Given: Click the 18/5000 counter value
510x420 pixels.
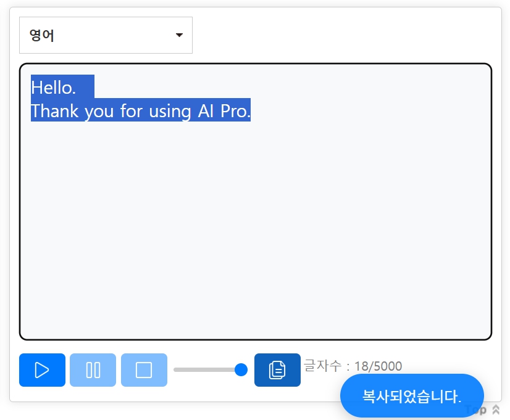Looking at the screenshot, I should 378,366.
